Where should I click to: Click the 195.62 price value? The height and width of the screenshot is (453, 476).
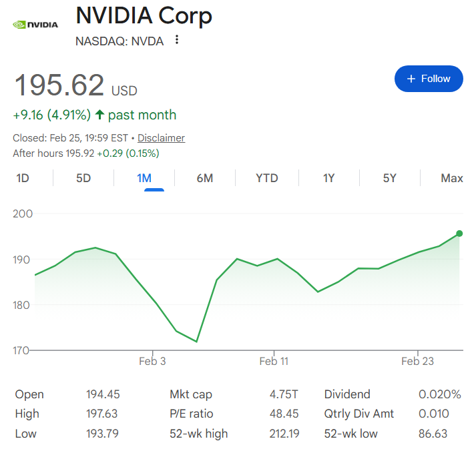click(x=59, y=86)
